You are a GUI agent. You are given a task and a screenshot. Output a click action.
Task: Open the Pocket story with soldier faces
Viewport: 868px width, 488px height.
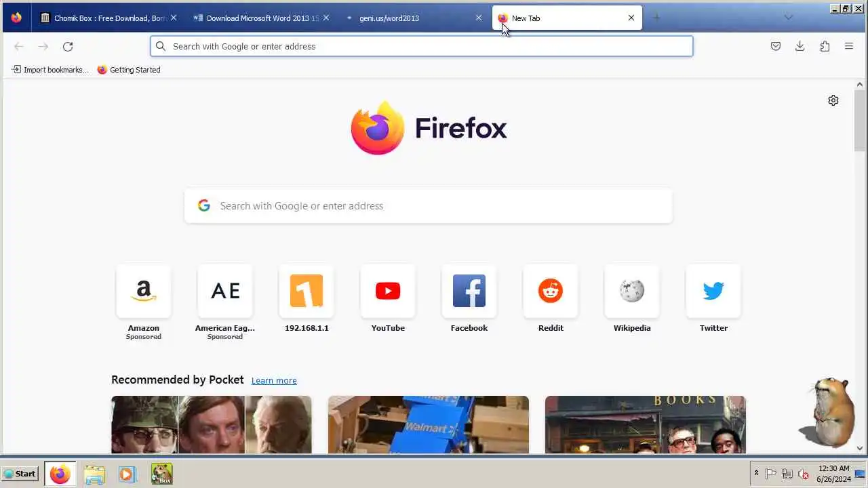point(212,425)
